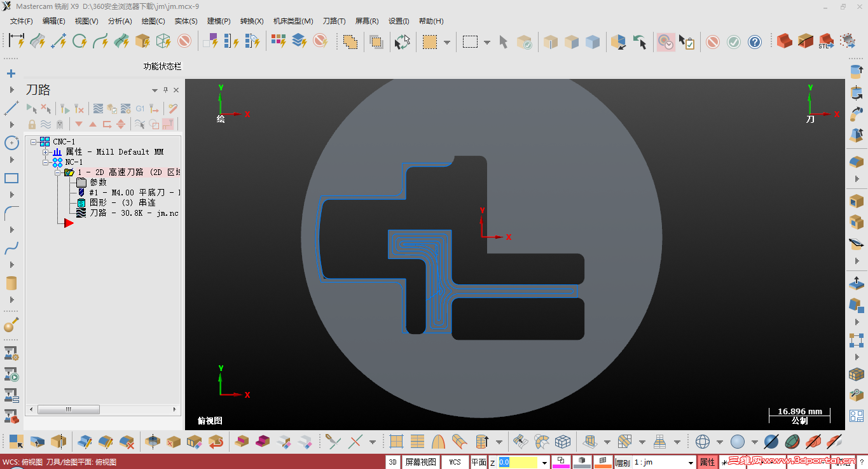Click the cylinder primitive icon in left sidebar
Viewport: 868px width, 469px height.
(11, 283)
